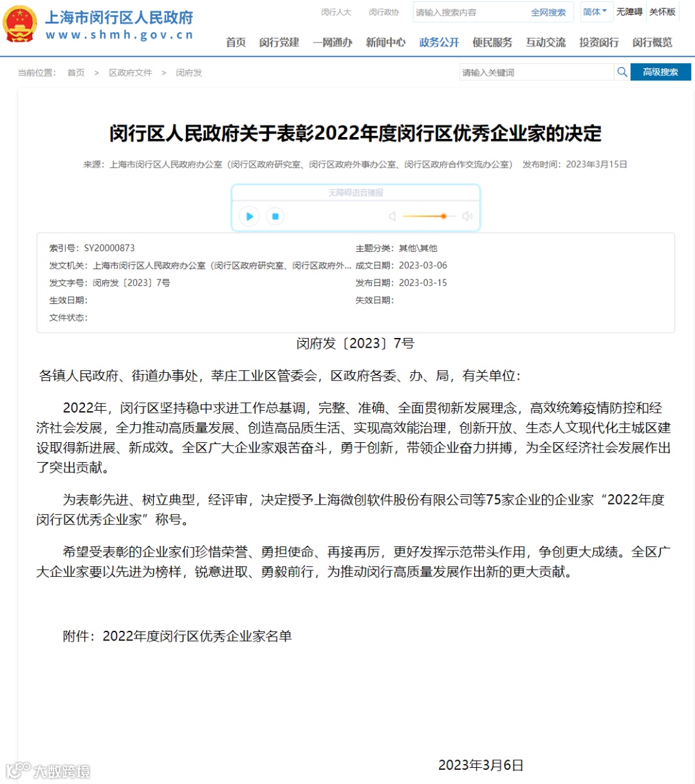Stop the audio narration
The image size is (695, 784).
pyautogui.click(x=275, y=216)
